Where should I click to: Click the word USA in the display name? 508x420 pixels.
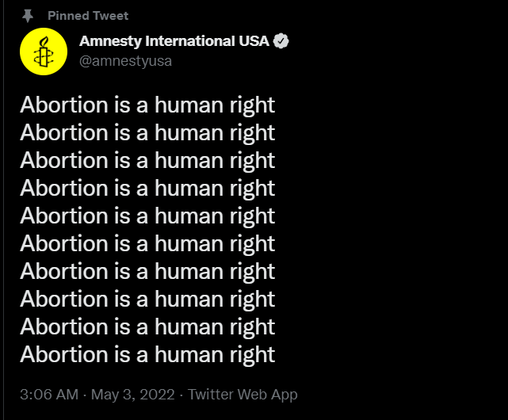pos(254,41)
